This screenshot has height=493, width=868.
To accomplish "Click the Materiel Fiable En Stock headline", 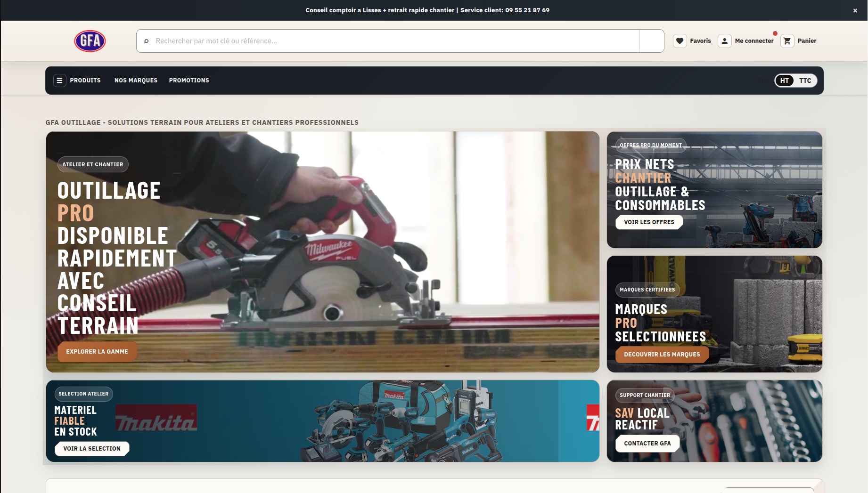I will [x=75, y=421].
